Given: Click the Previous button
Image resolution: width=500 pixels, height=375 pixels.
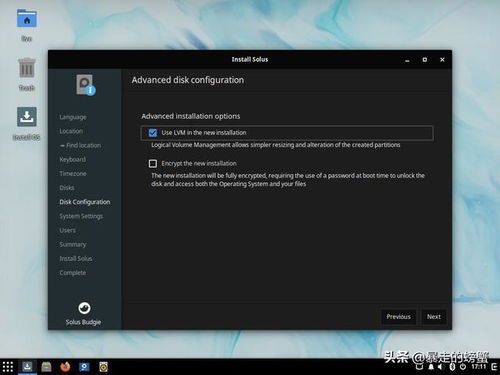Looking at the screenshot, I should pos(398,317).
